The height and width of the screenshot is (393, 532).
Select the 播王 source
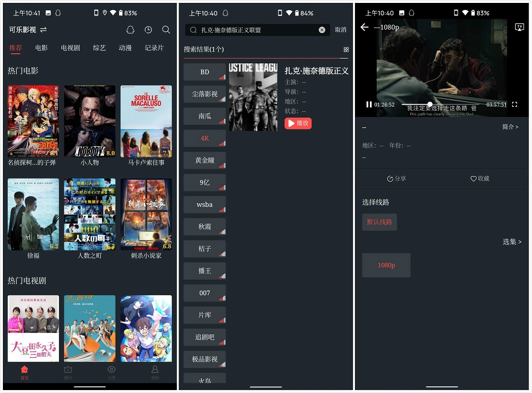(205, 271)
